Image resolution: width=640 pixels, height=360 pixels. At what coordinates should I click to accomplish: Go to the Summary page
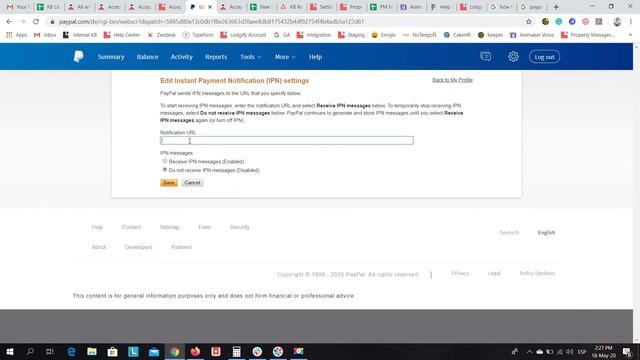click(x=111, y=57)
